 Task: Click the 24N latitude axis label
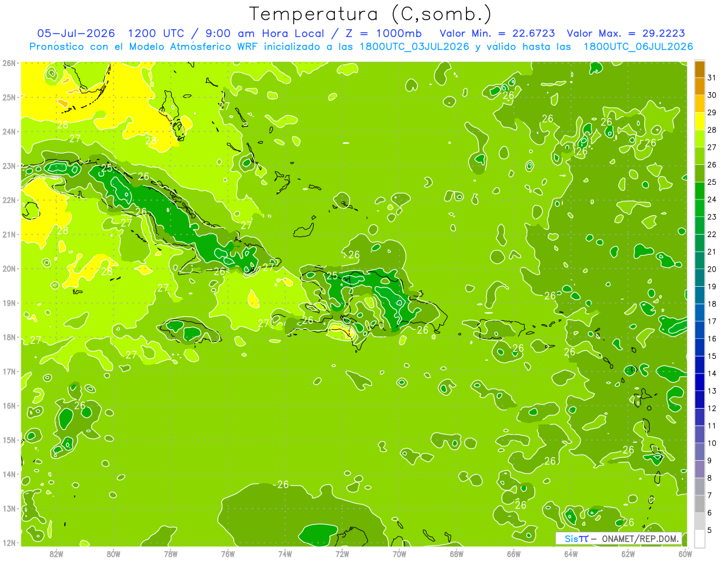[8, 132]
